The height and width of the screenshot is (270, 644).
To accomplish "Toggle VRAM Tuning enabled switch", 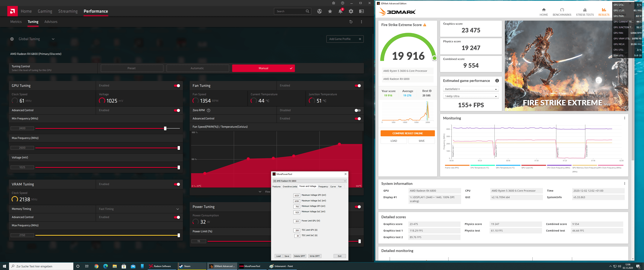I will (x=177, y=184).
